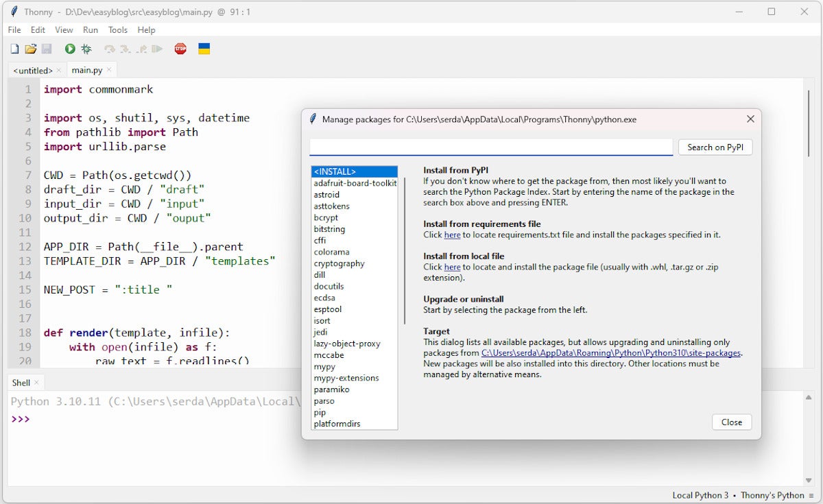Open the interpreter menu icon in status bar
Screen dimensions: 823x504
click(x=811, y=495)
